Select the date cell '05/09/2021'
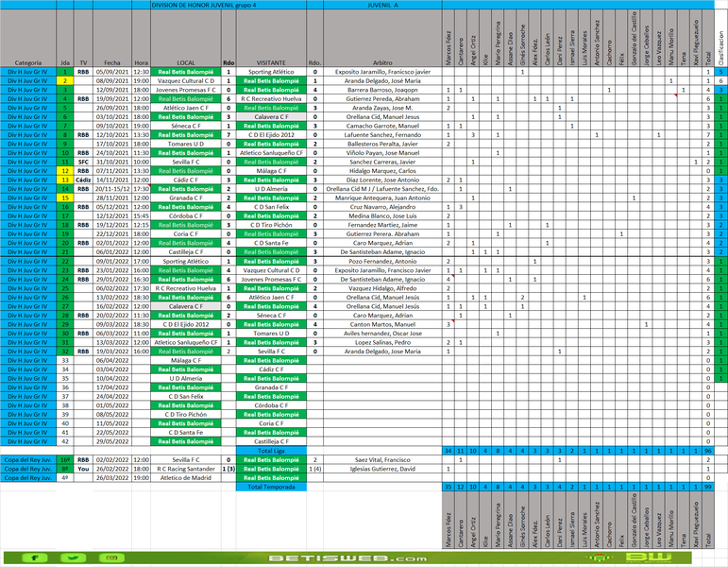The width and height of the screenshot is (728, 567). pos(112,72)
